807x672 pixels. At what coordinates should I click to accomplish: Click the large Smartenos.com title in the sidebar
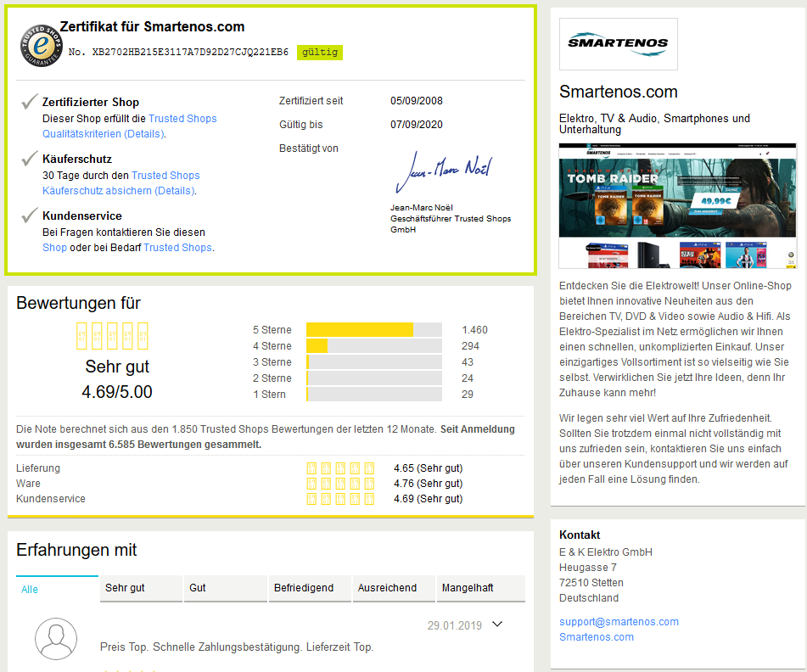point(618,92)
